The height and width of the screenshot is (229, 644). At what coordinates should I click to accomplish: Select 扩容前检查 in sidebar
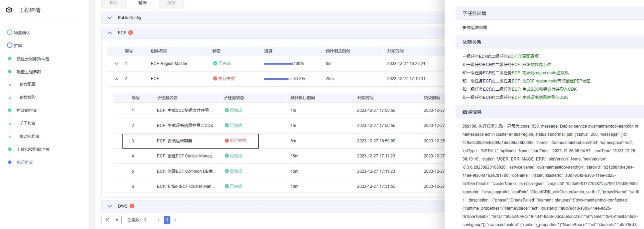pyautogui.click(x=27, y=110)
